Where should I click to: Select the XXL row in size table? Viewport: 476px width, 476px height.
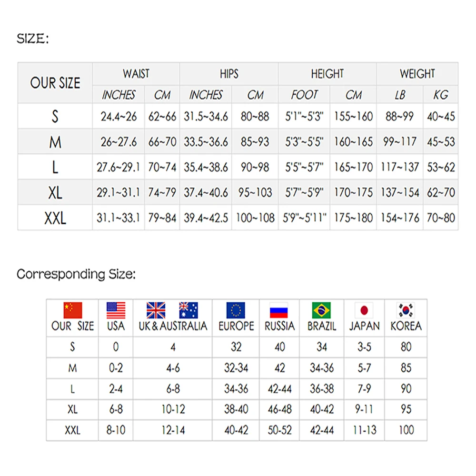[x=55, y=218]
